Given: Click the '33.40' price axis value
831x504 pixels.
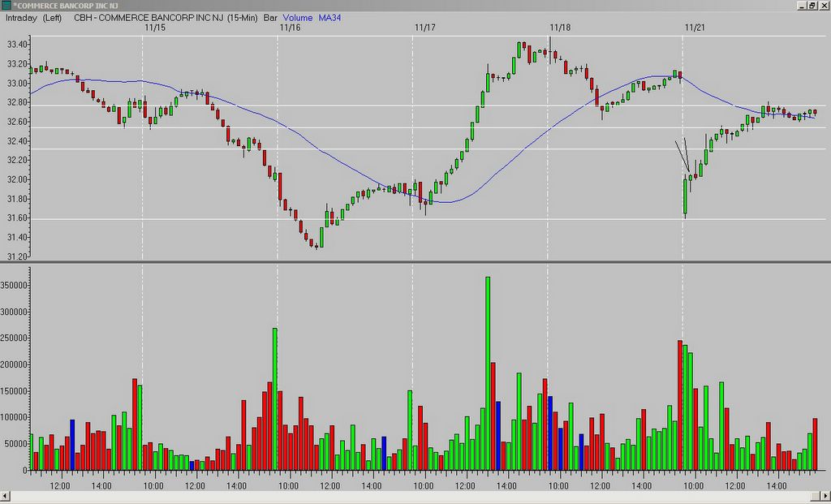Looking at the screenshot, I should 18,45.
